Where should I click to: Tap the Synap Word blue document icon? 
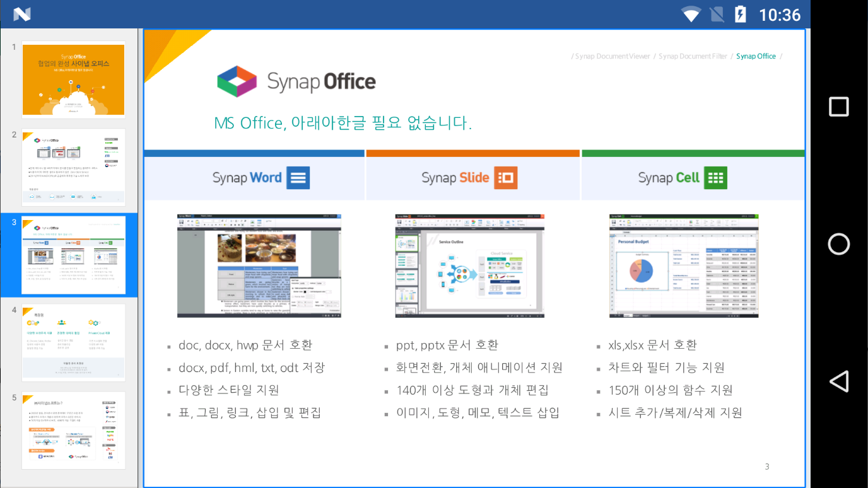(x=298, y=178)
